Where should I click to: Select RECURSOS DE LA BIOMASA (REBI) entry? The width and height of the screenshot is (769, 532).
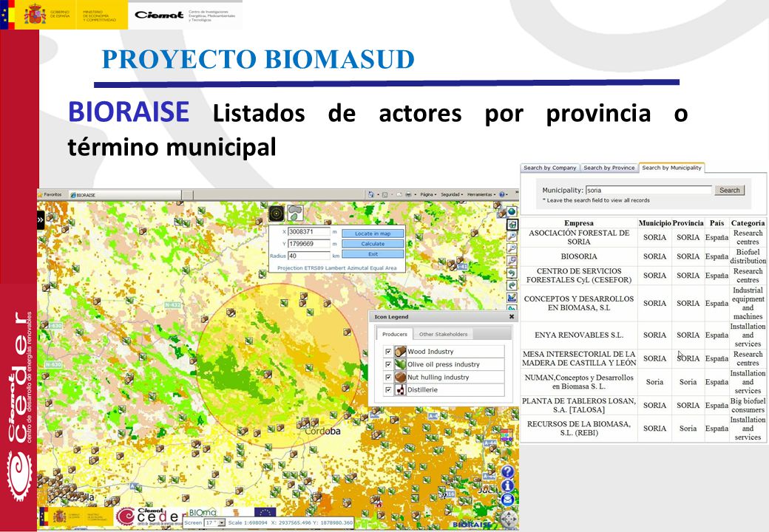click(579, 428)
